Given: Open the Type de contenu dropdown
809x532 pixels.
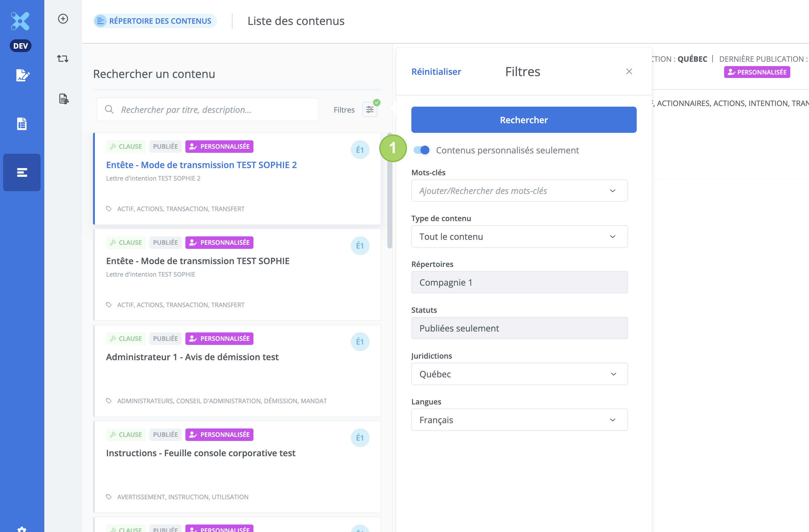Looking at the screenshot, I should (x=519, y=237).
